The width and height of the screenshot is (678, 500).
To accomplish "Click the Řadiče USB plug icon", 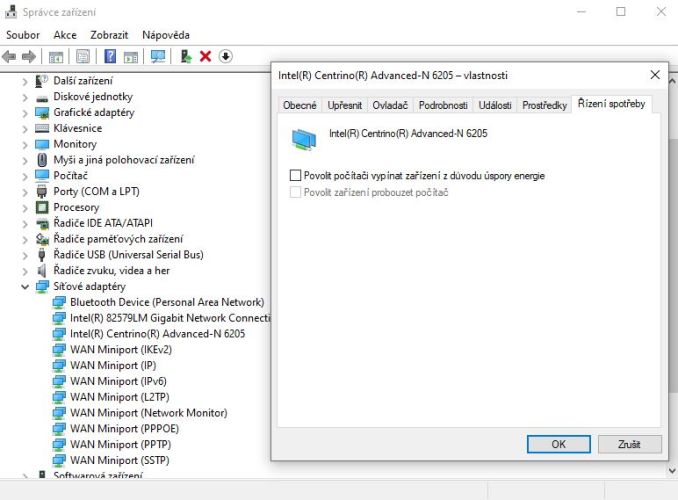I will (42, 255).
